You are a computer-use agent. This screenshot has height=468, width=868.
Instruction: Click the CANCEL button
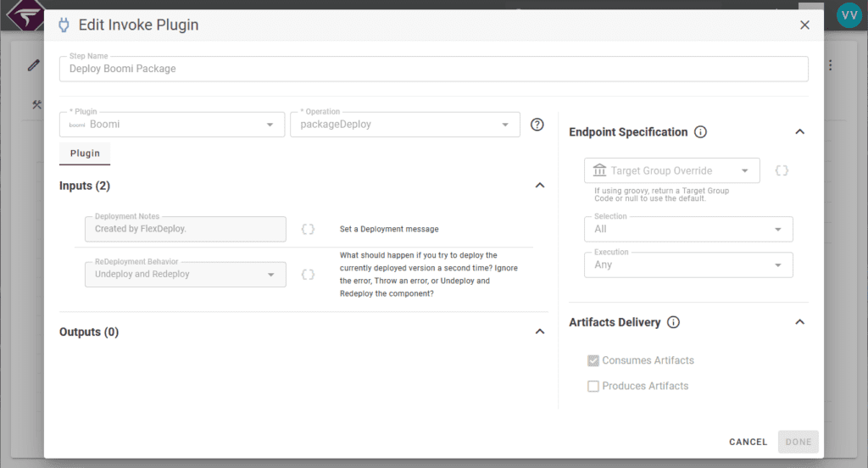[x=748, y=442]
